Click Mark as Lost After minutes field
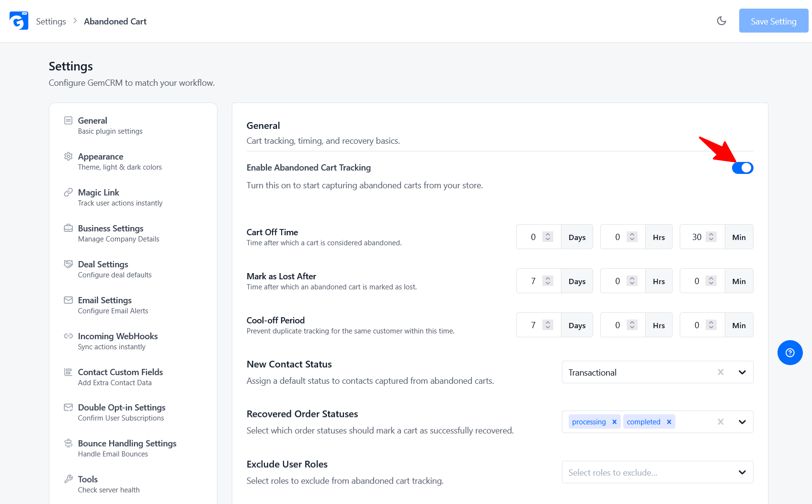Image resolution: width=812 pixels, height=504 pixels. pyautogui.click(x=702, y=281)
